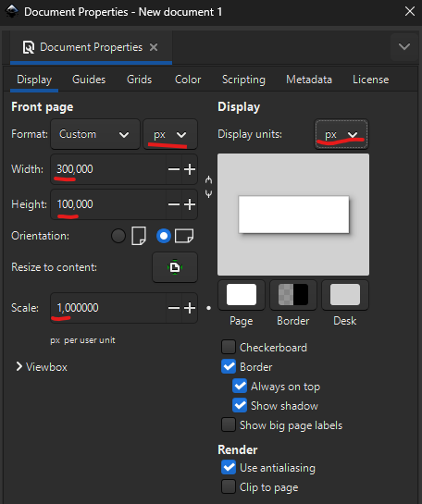The image size is (422, 504).
Task: Decrease the Height value
Action: (x=174, y=204)
